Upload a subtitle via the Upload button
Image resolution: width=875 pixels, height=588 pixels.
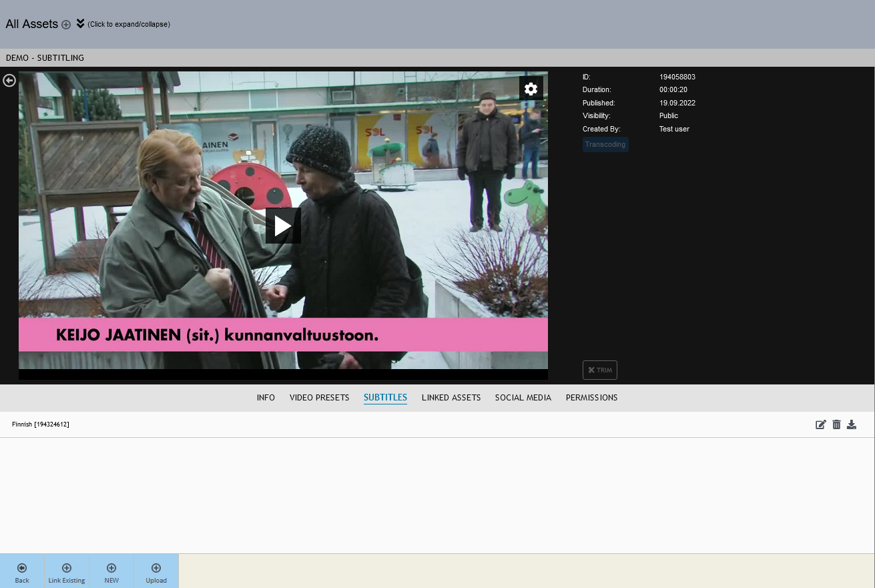156,571
